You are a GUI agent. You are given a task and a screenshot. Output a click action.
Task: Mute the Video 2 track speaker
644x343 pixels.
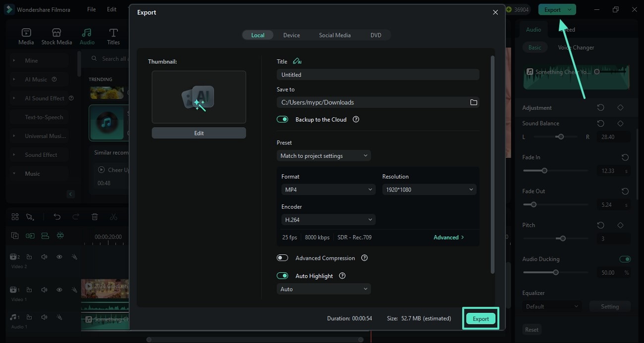(x=44, y=257)
